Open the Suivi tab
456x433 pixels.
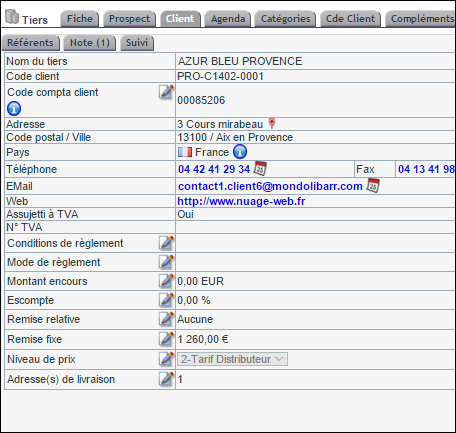(137, 43)
